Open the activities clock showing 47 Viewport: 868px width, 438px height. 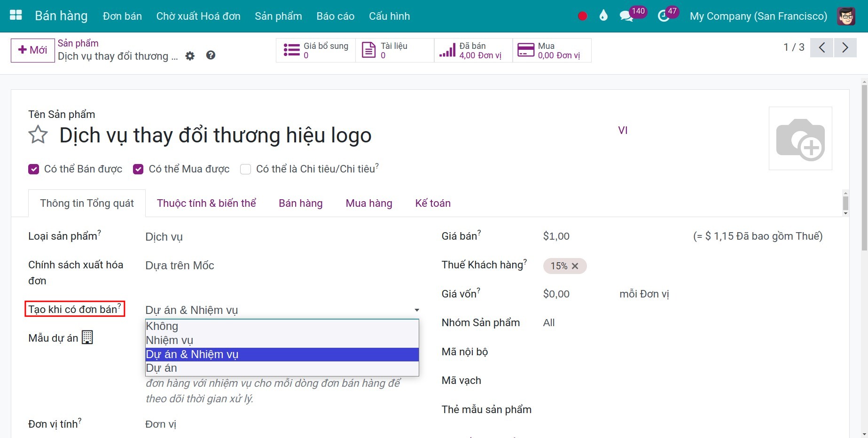pyautogui.click(x=663, y=16)
